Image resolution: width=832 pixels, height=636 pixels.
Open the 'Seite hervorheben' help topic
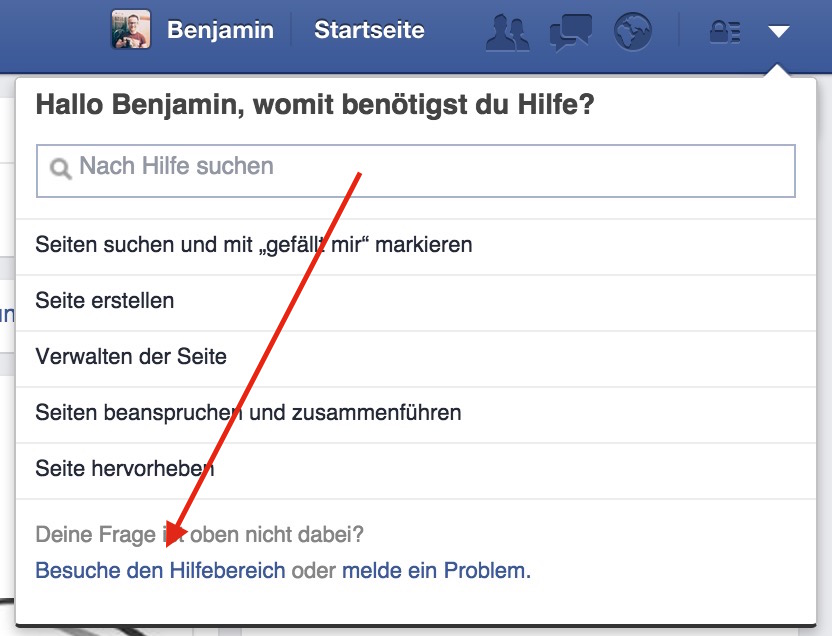[125, 468]
